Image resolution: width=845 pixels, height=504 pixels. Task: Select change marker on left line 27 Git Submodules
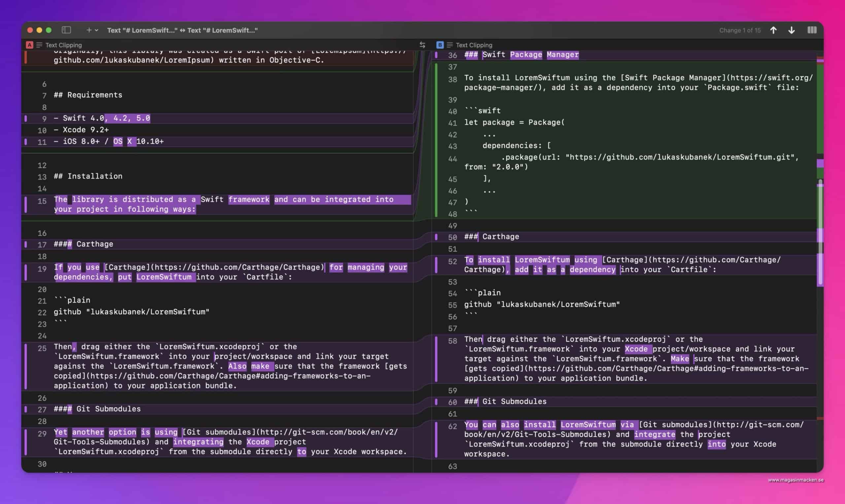[x=25, y=409]
